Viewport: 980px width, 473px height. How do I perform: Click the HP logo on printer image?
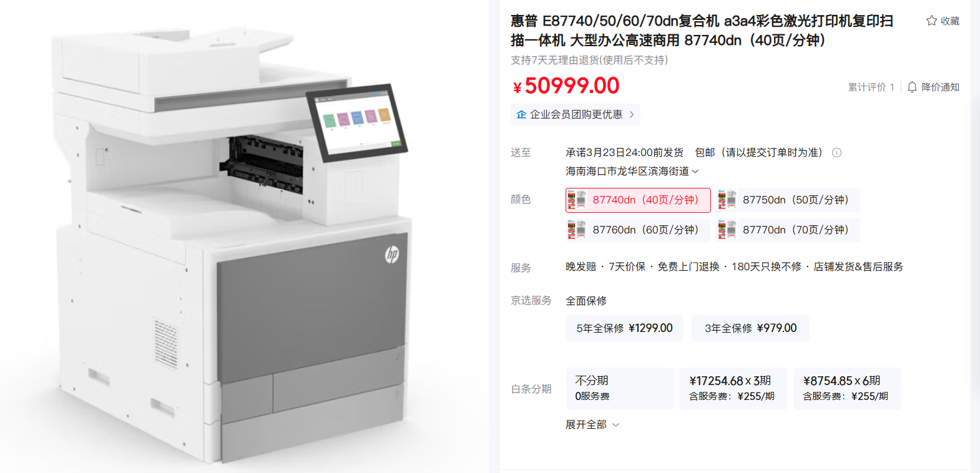coord(391,254)
